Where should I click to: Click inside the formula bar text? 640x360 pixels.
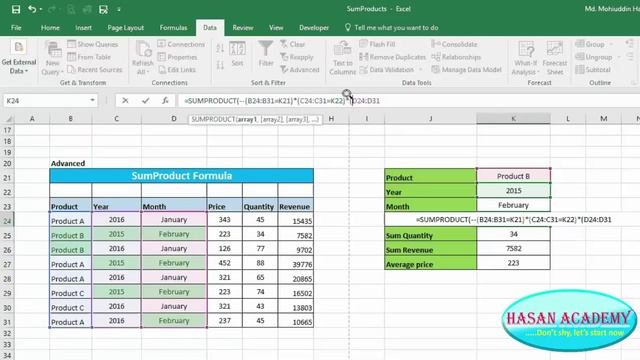tap(282, 100)
